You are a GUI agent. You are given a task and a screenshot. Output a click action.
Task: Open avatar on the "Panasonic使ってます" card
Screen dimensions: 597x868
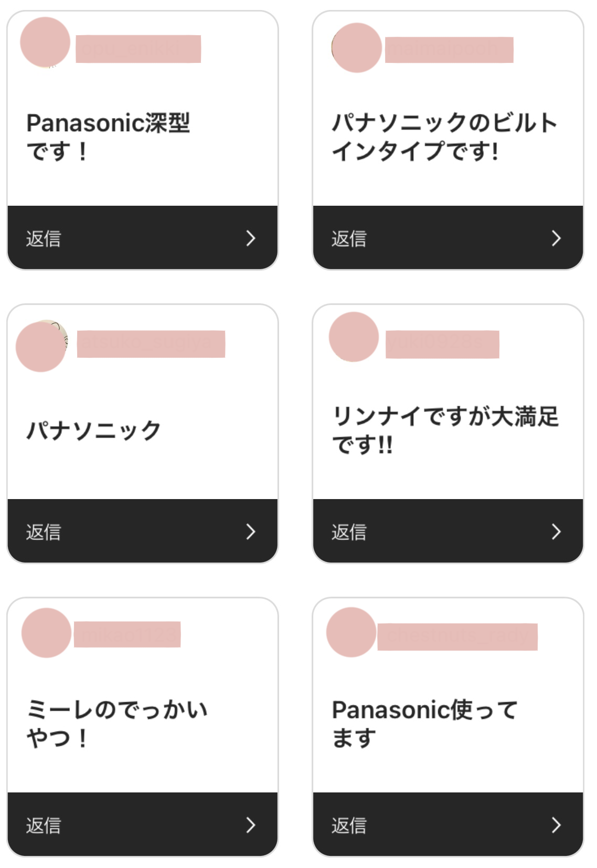(351, 632)
